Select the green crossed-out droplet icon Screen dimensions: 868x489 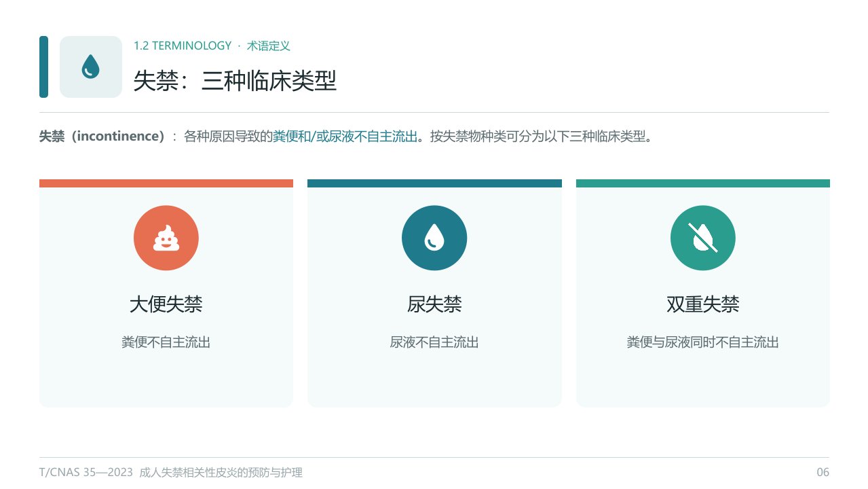tap(703, 238)
